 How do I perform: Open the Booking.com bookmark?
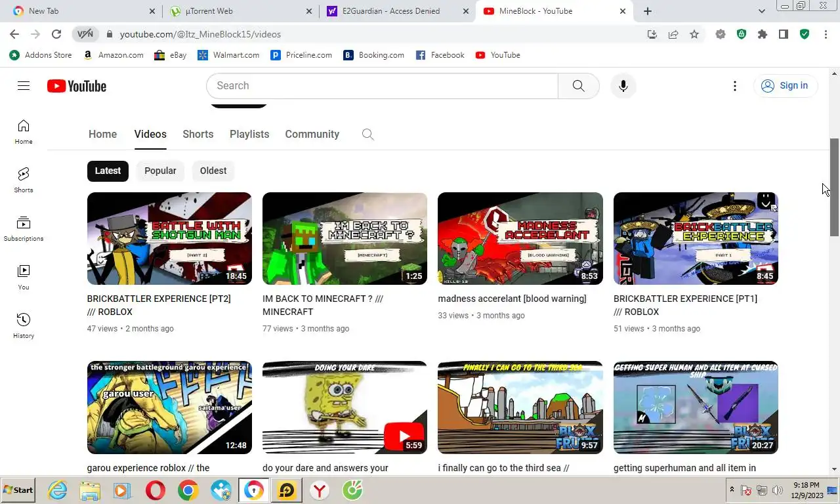pos(374,55)
